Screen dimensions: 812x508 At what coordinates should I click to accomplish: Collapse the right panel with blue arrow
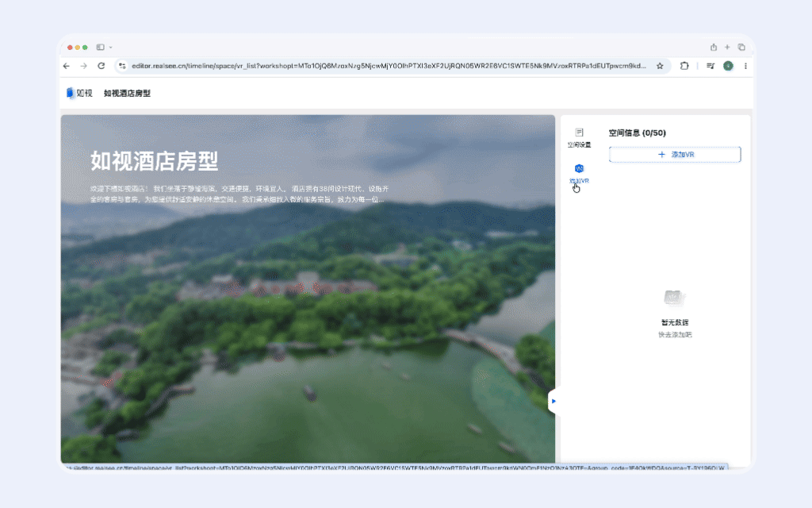coord(553,401)
